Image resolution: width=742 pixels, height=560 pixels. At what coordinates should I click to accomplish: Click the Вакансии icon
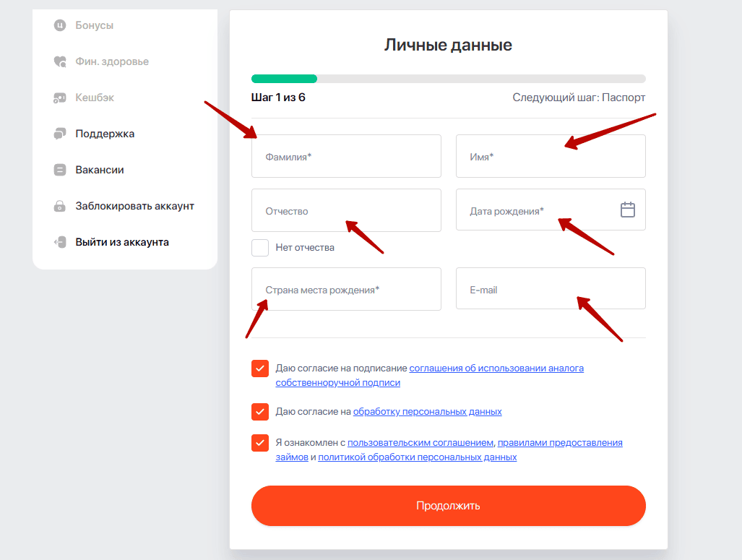(60, 170)
